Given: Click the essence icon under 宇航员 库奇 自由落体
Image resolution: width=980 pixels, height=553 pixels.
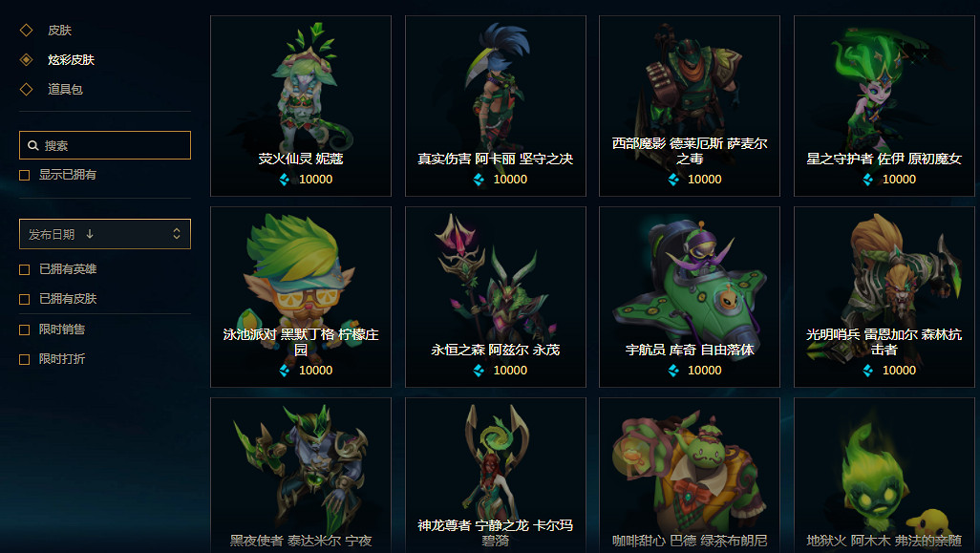Looking at the screenshot, I should point(673,371).
